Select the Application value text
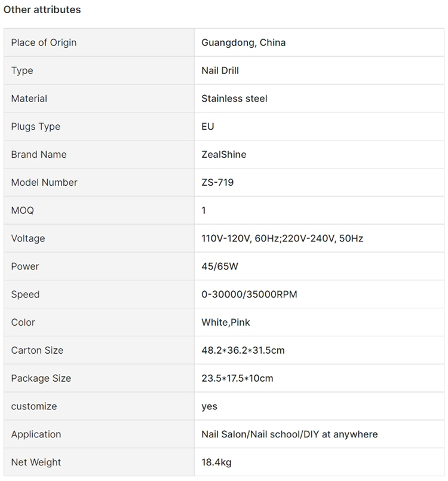Screen dimensions: 448x481 pyautogui.click(x=289, y=434)
